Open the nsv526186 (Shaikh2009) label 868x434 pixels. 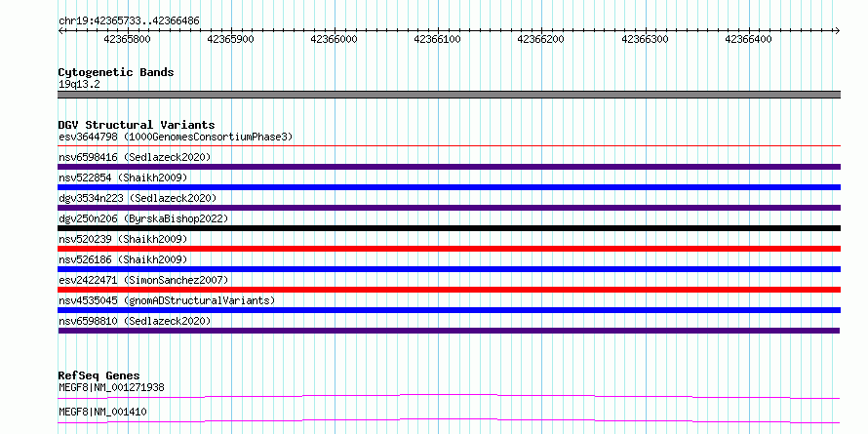tap(123, 259)
